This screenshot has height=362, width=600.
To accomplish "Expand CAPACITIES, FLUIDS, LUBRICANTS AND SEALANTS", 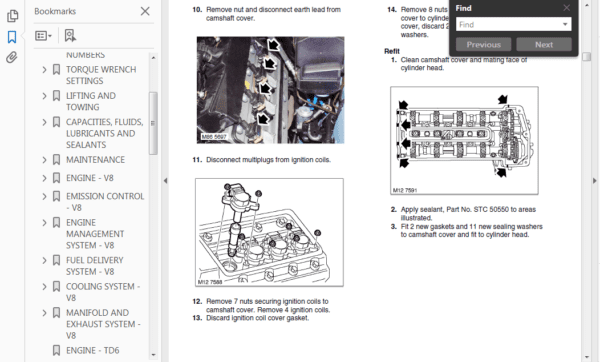I will 44,122.
